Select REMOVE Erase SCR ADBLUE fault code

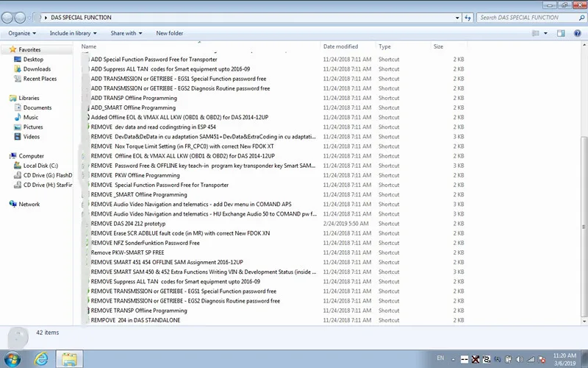point(180,233)
